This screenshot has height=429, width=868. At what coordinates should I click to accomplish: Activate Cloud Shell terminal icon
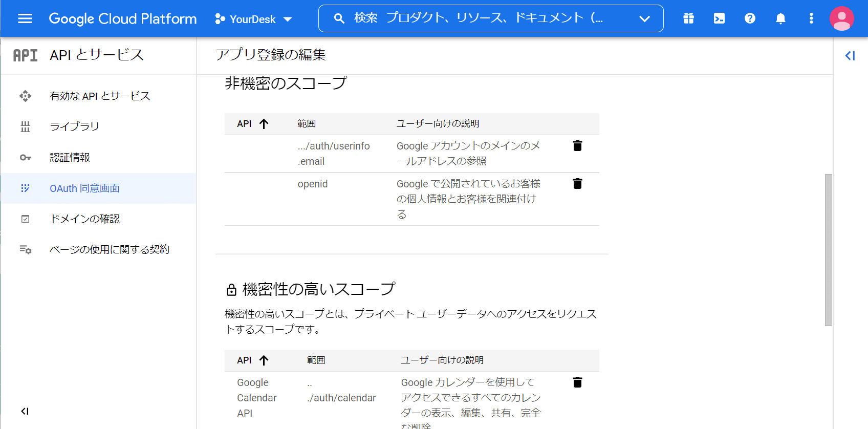tap(719, 19)
